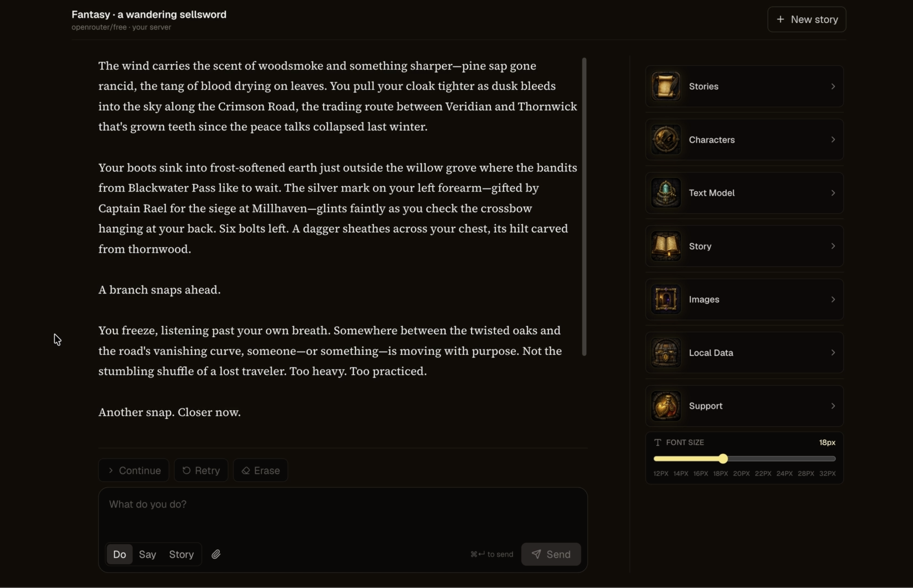Click the Images picture frame icon
Image resolution: width=913 pixels, height=588 pixels.
tap(666, 299)
